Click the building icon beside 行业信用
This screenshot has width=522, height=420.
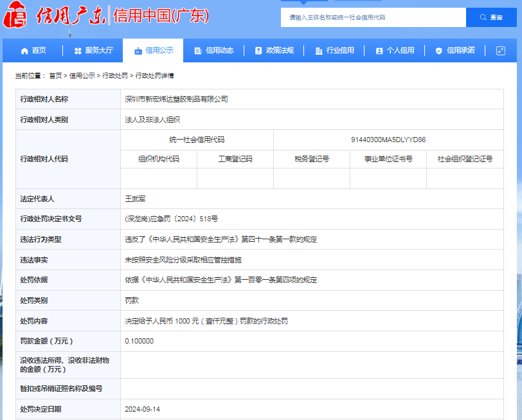click(x=319, y=51)
